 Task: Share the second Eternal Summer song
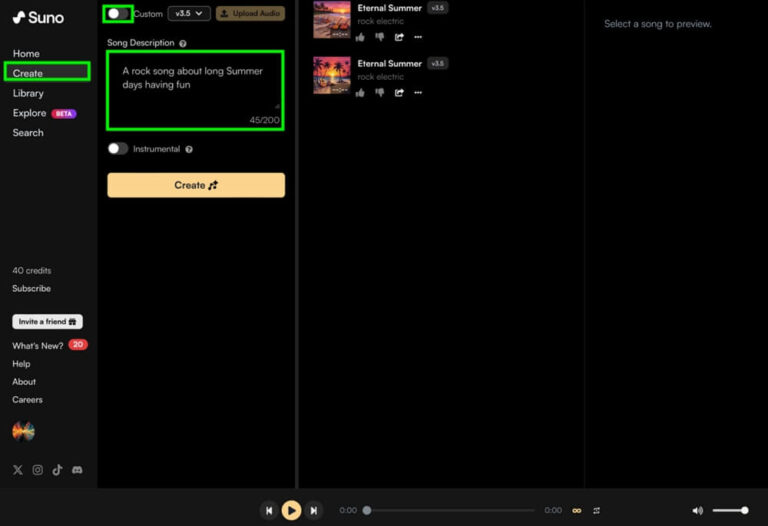[399, 93]
